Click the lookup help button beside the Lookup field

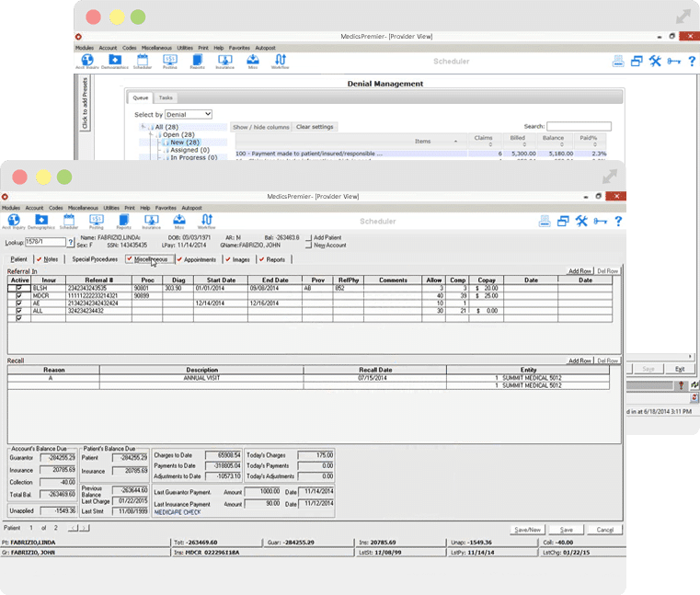[71, 242]
